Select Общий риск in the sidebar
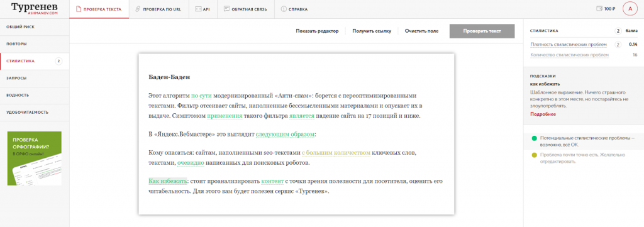Viewport: 644px width, 227px height. [x=35, y=27]
